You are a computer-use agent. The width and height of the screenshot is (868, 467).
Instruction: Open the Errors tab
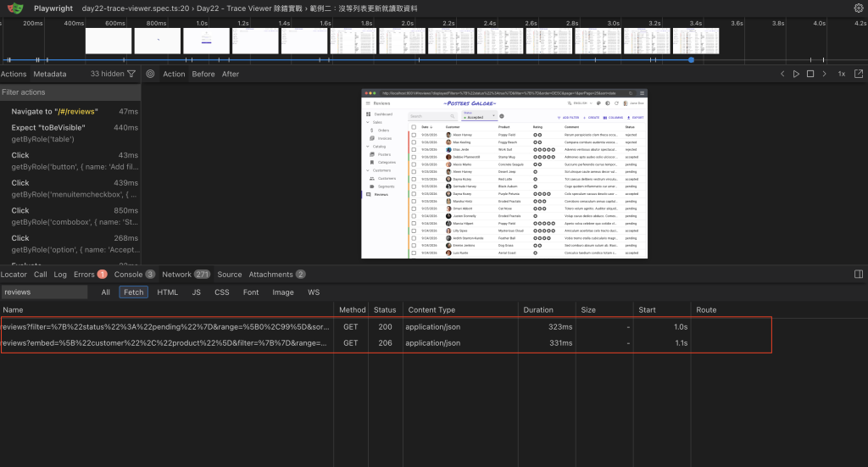90,274
